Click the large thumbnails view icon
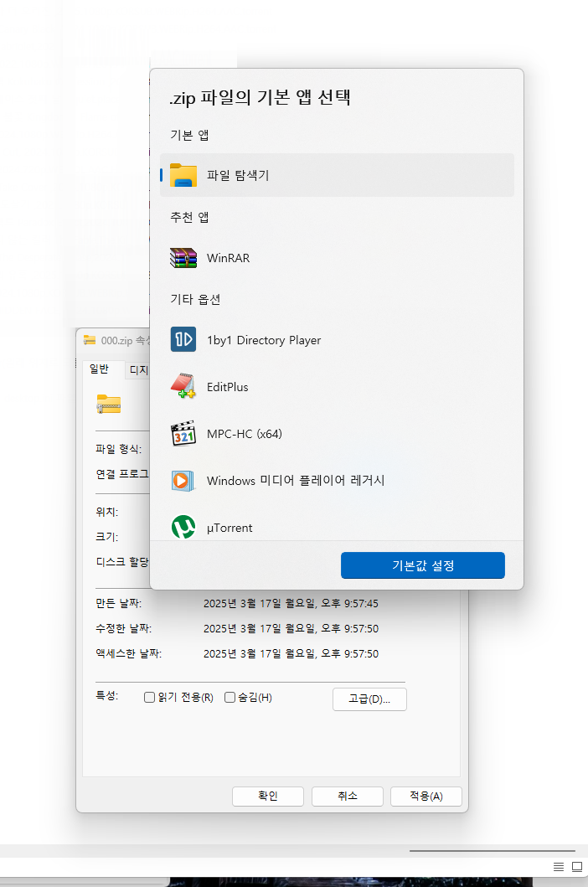Image resolution: width=588 pixels, height=887 pixels. tap(577, 867)
